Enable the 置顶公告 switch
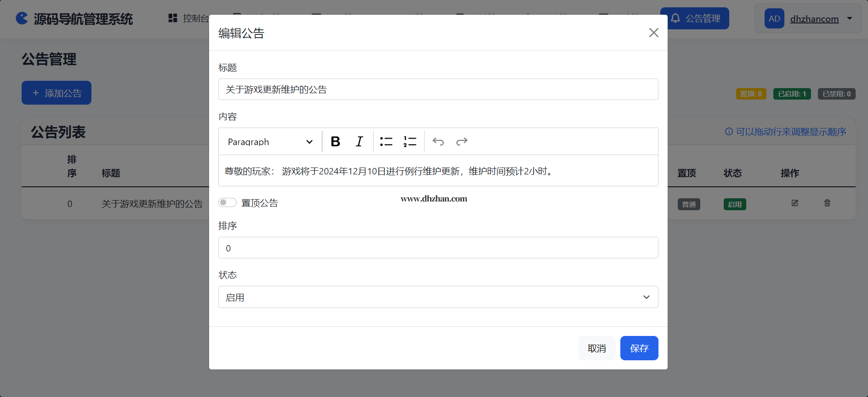Screen dimensions: 868x397 (227, 202)
